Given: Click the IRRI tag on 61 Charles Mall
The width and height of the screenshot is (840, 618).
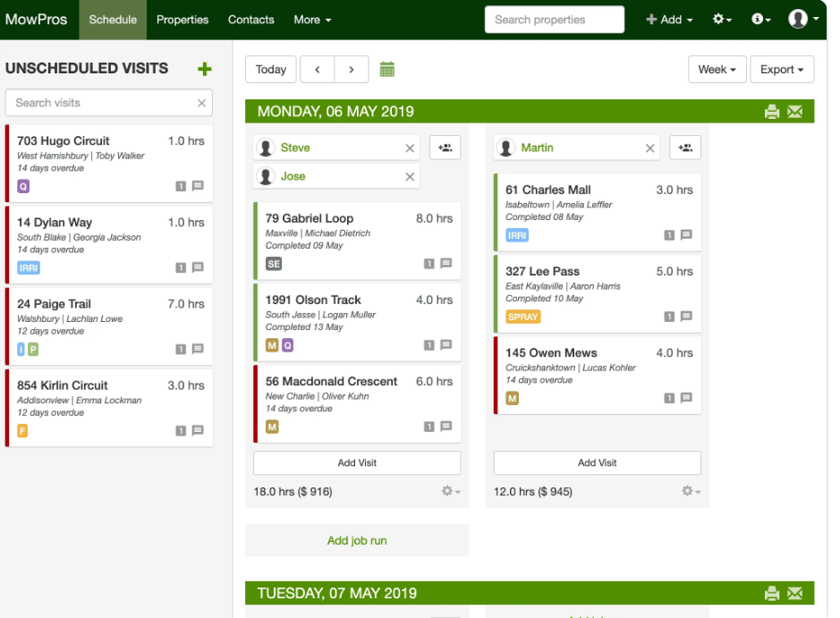Looking at the screenshot, I should pyautogui.click(x=517, y=235).
